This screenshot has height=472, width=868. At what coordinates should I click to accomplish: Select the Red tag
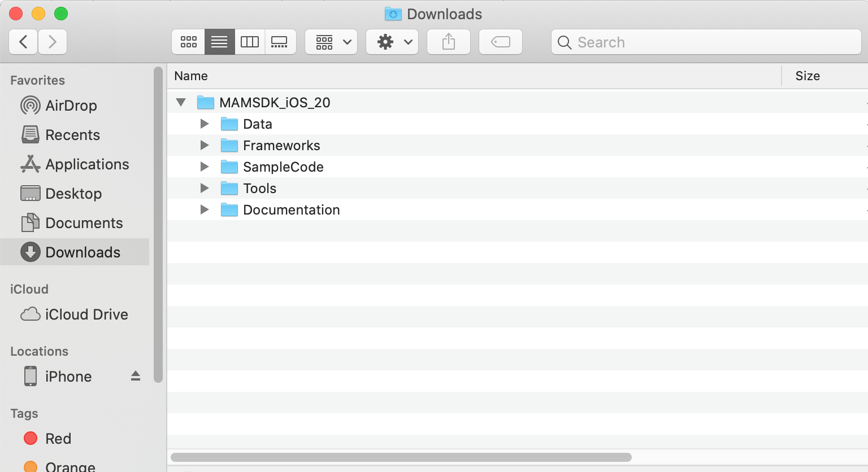pos(58,439)
